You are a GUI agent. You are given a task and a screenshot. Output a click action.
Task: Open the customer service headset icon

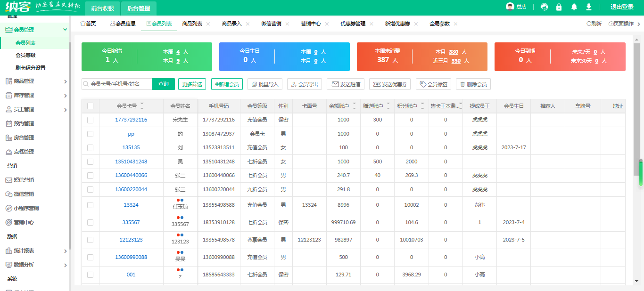(545, 7)
